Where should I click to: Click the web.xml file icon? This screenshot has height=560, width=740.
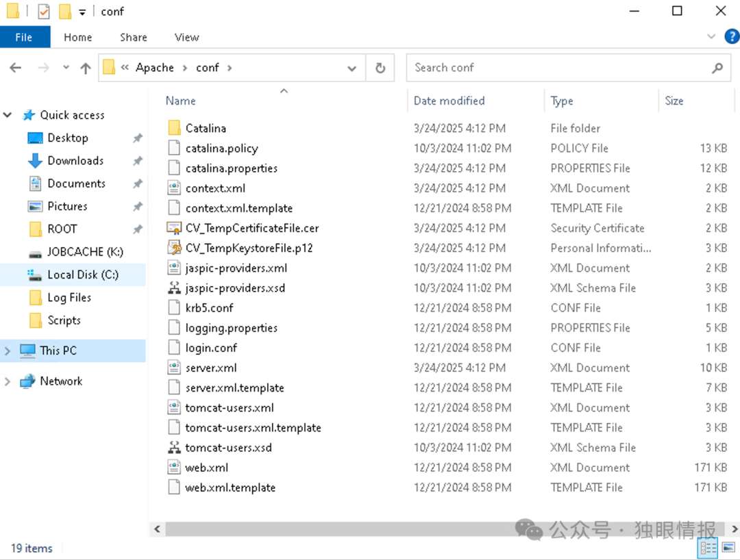(x=174, y=467)
